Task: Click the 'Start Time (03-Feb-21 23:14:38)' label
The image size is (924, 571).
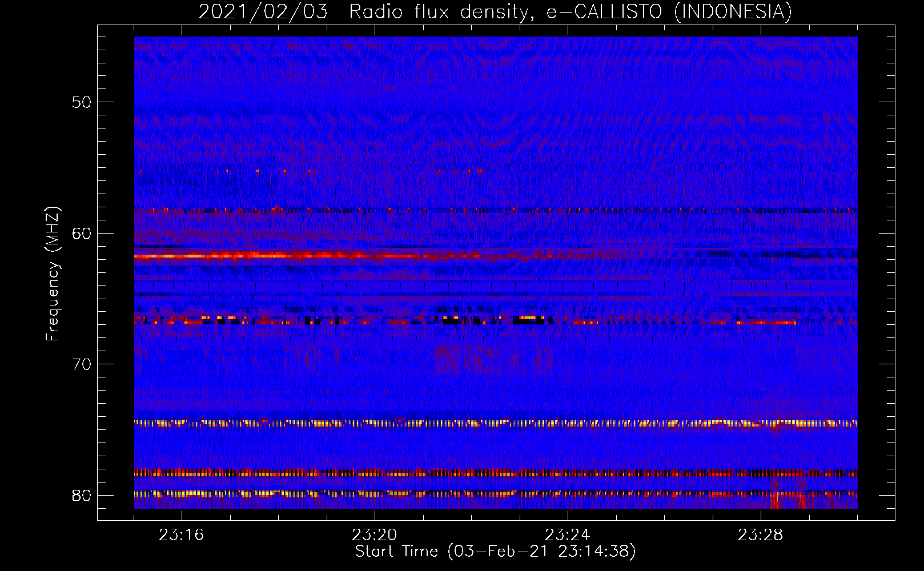Action: (x=495, y=552)
